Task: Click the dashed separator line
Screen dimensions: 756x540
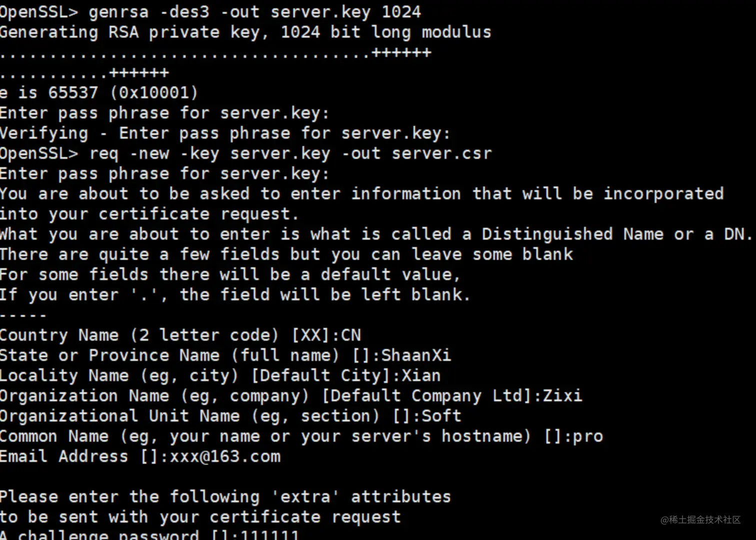Action: click(23, 315)
